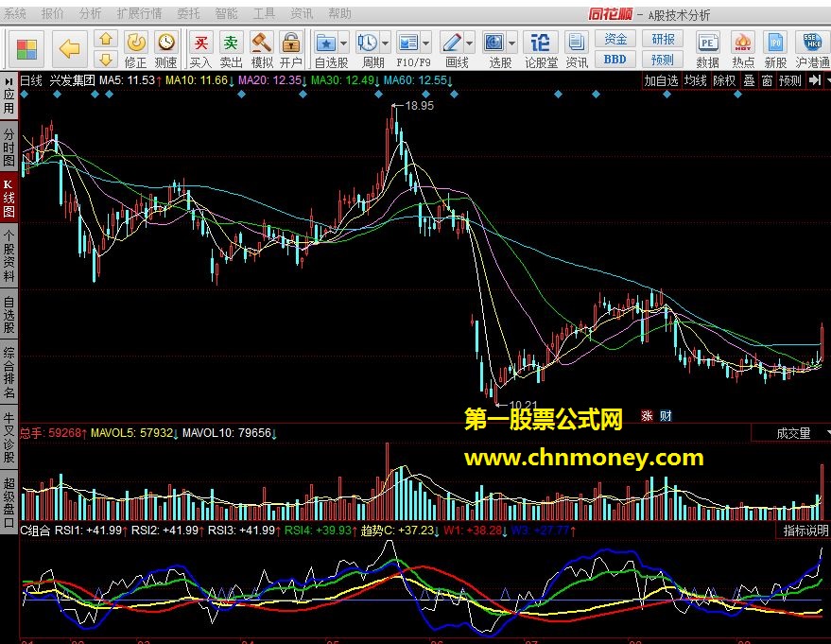Click the 18.95 high price label

419,106
